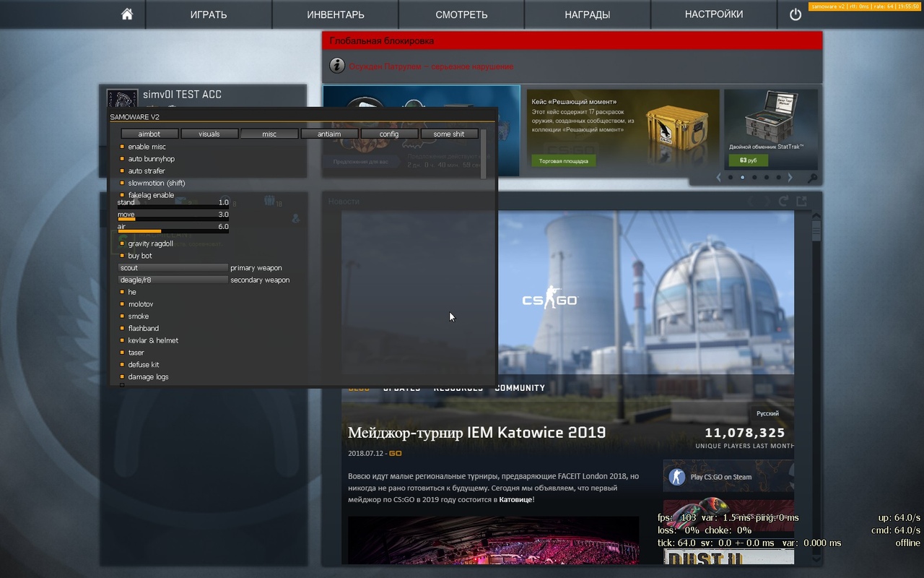The height and width of the screenshot is (578, 924).
Task: Click the Катовице link in article
Action: [515, 499]
